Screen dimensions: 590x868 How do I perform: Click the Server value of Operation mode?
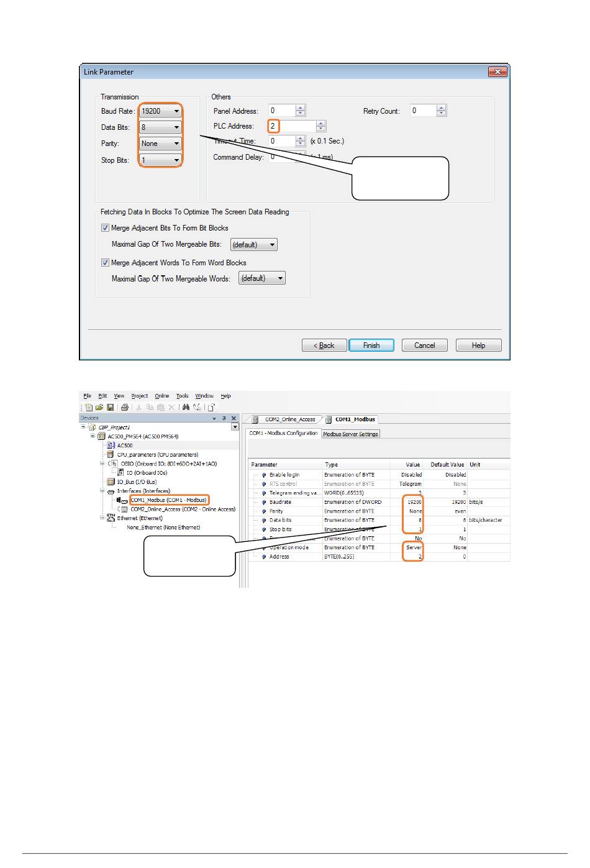pos(414,547)
